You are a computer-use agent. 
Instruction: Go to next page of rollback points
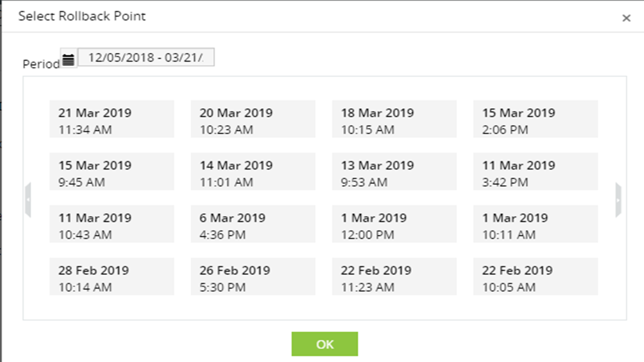point(618,200)
